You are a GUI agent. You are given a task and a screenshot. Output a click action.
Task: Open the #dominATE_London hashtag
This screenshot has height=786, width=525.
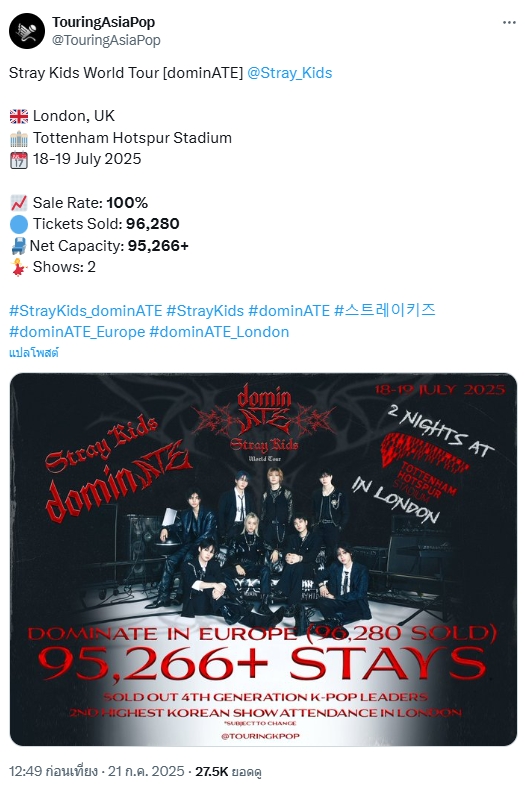219,332
